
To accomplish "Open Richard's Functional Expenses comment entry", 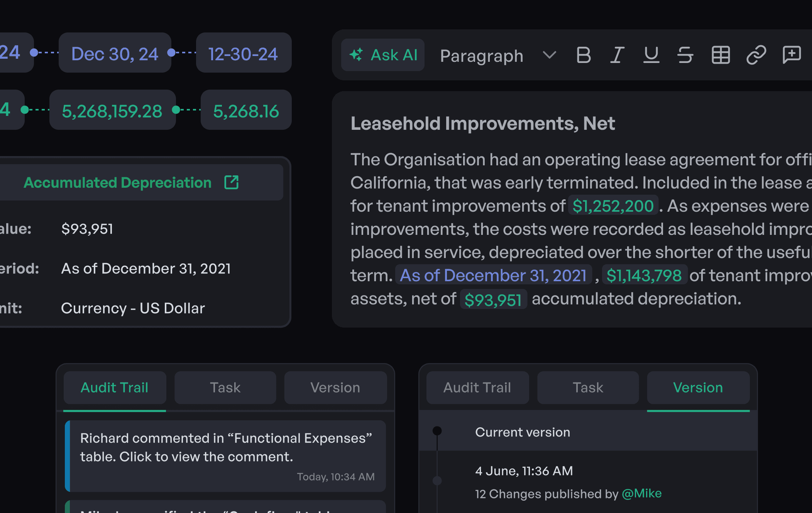I will pyautogui.click(x=225, y=456).
